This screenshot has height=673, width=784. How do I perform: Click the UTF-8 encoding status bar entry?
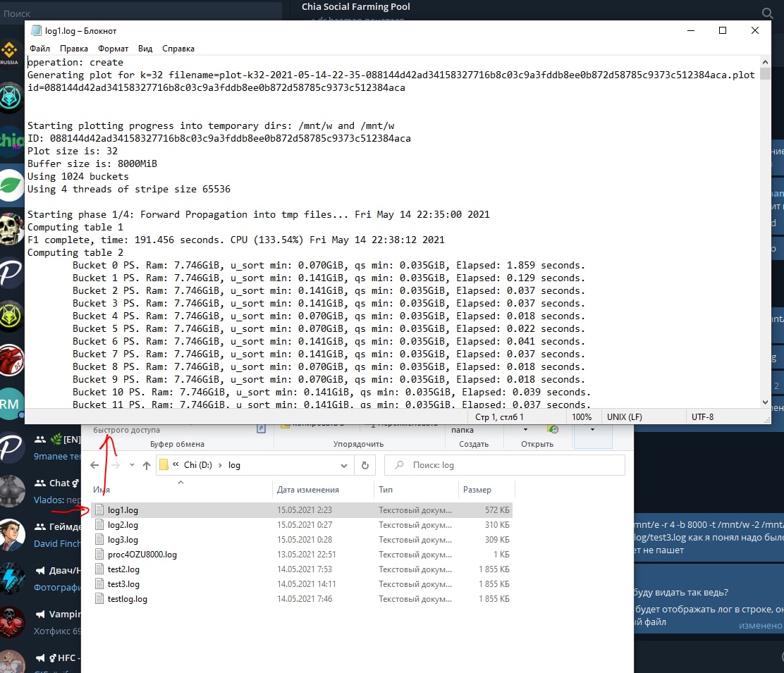(702, 416)
